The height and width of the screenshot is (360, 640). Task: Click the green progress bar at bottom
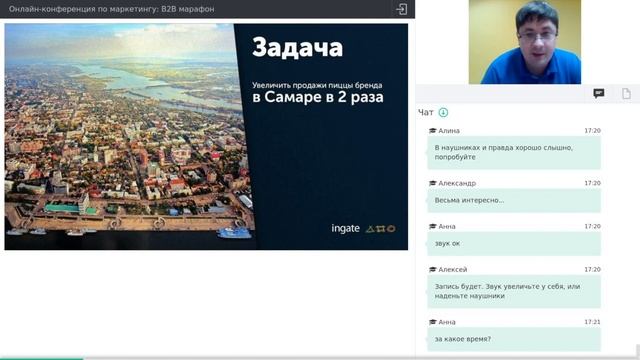coord(42,359)
